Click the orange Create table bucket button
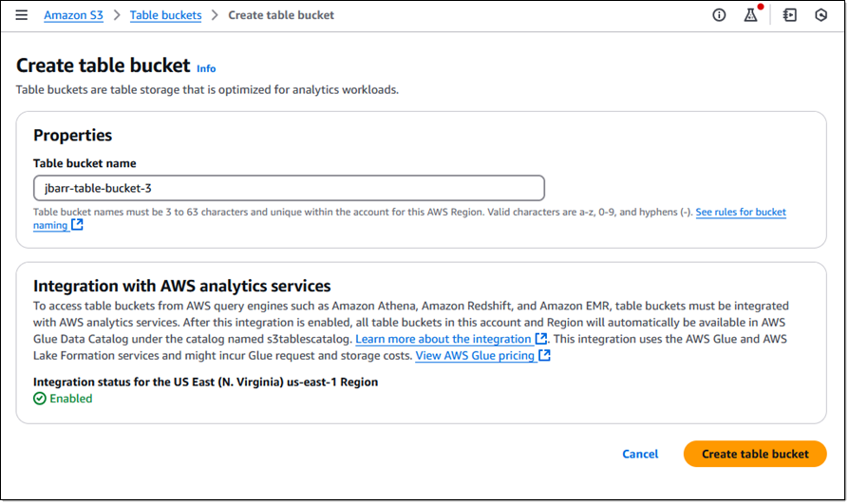 click(755, 454)
